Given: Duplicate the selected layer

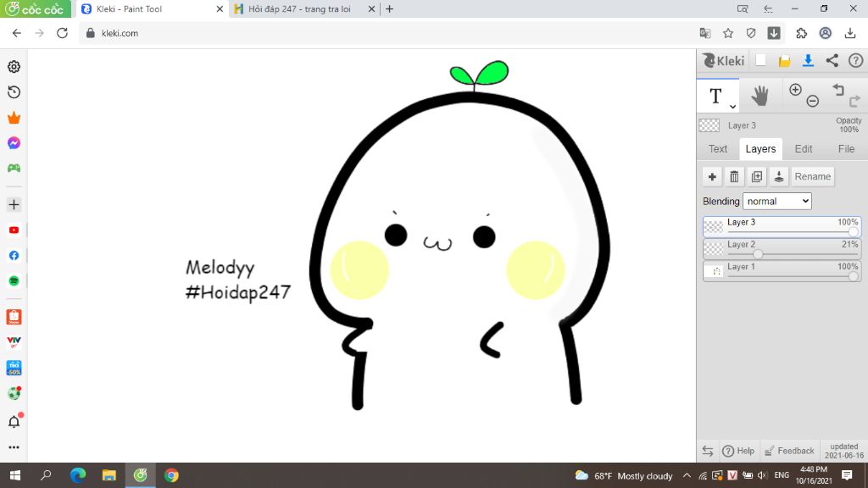Looking at the screenshot, I should tap(757, 176).
